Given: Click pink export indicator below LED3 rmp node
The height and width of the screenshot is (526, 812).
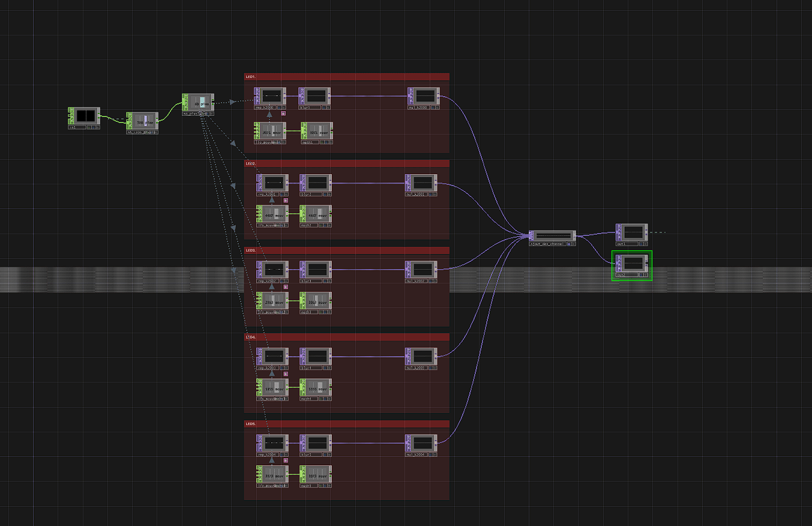Looking at the screenshot, I should coord(286,286).
